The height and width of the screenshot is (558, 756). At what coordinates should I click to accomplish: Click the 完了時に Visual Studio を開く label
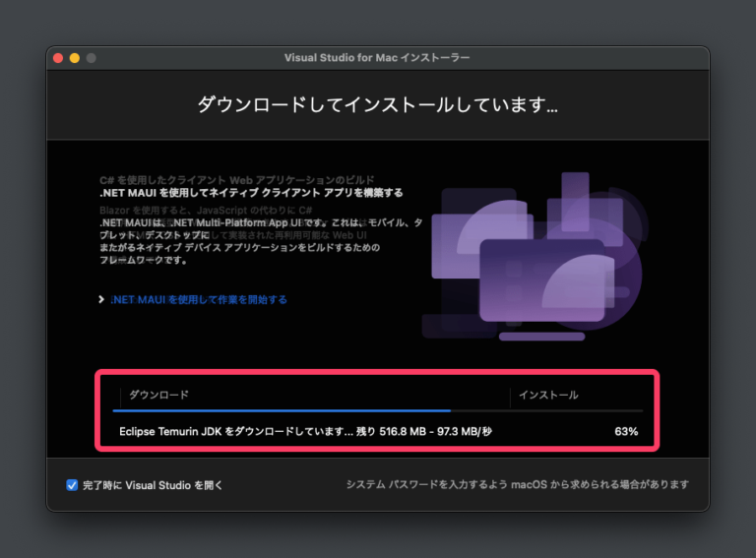(153, 485)
